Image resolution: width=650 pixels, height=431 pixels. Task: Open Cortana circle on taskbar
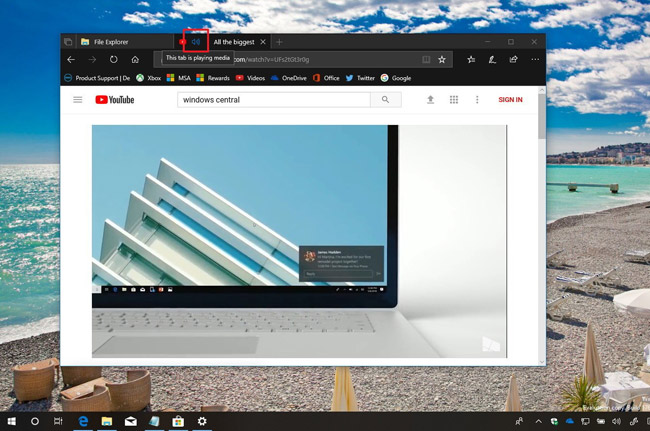pyautogui.click(x=35, y=421)
